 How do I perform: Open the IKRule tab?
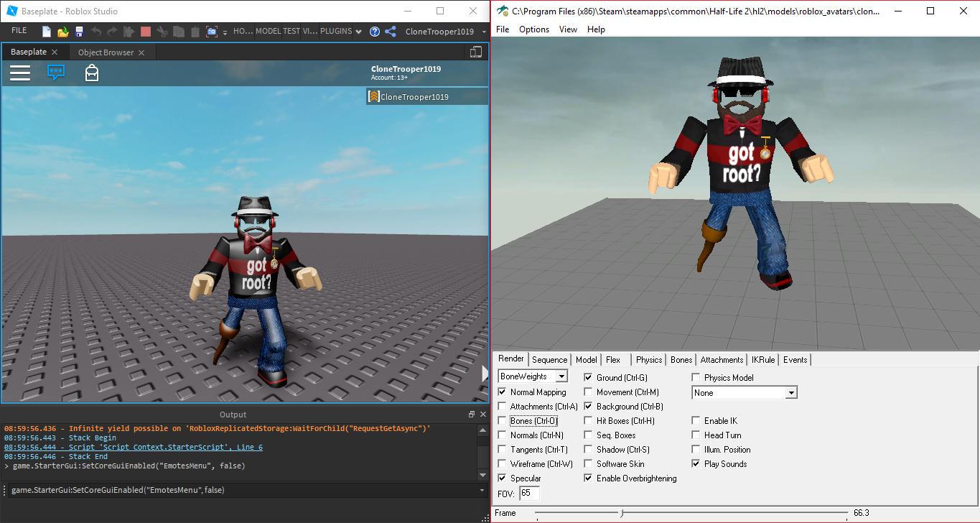coord(763,360)
